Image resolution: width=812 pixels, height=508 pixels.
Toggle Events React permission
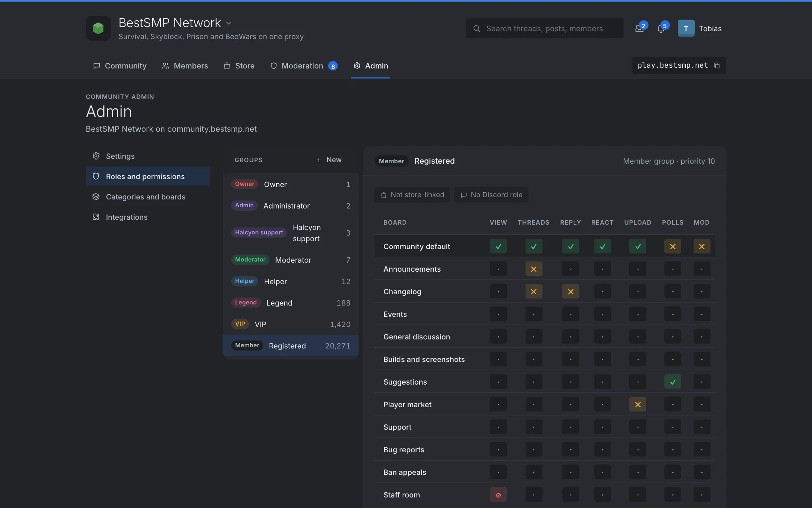(x=603, y=314)
